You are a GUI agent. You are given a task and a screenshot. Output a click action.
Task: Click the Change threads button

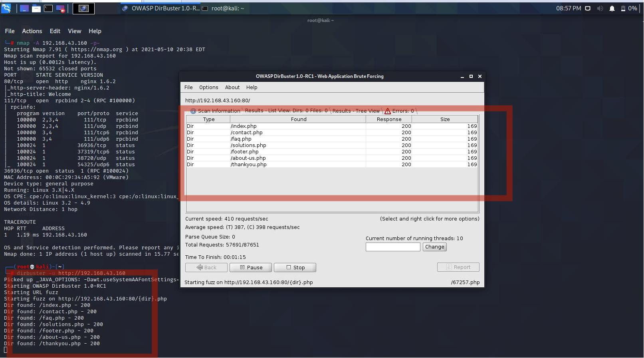click(x=434, y=247)
